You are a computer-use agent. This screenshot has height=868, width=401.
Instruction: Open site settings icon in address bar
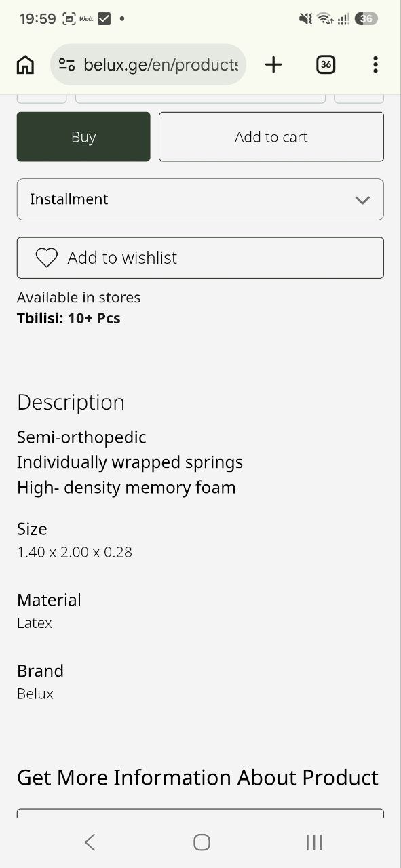(66, 64)
